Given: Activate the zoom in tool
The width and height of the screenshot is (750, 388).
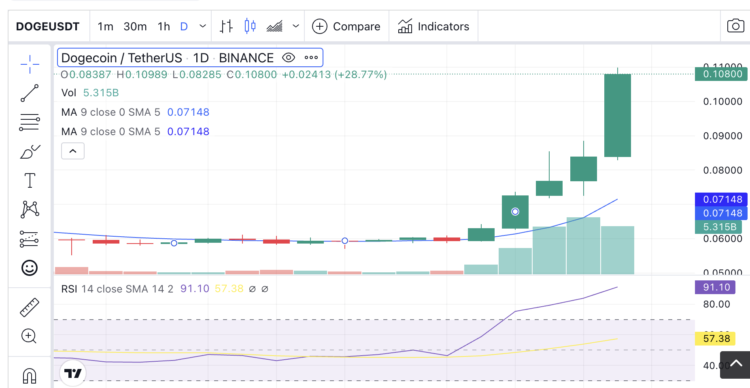Looking at the screenshot, I should click(29, 336).
